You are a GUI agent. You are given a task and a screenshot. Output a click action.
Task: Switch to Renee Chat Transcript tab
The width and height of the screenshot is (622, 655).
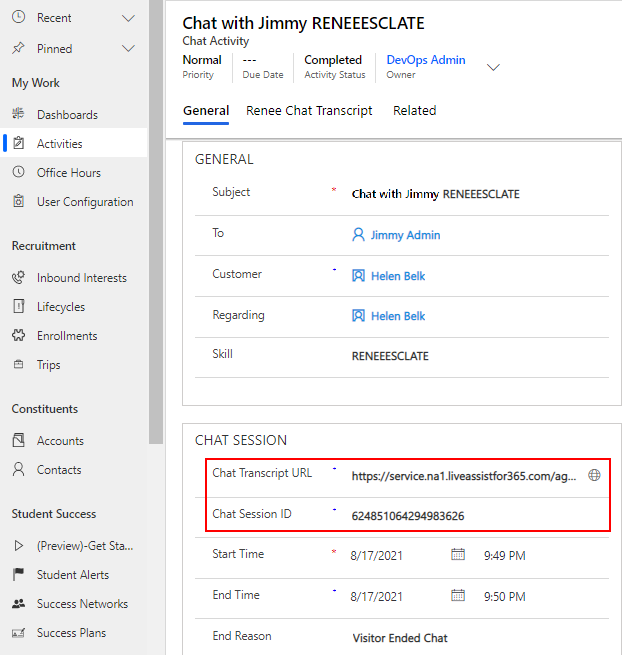click(309, 111)
